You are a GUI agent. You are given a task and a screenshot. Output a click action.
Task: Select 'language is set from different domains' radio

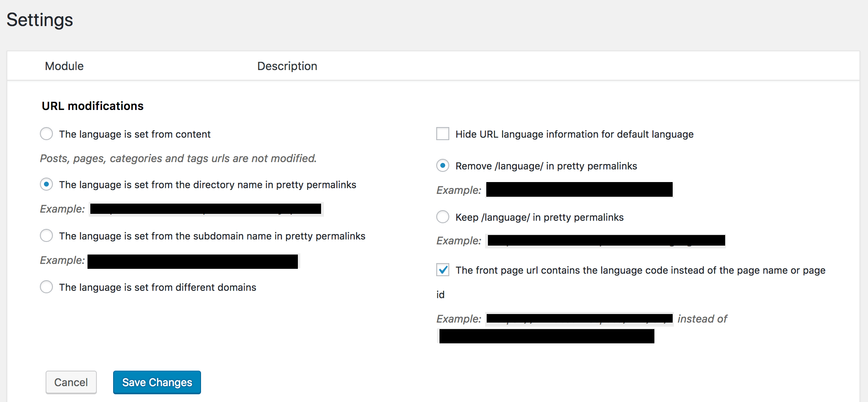(x=46, y=287)
